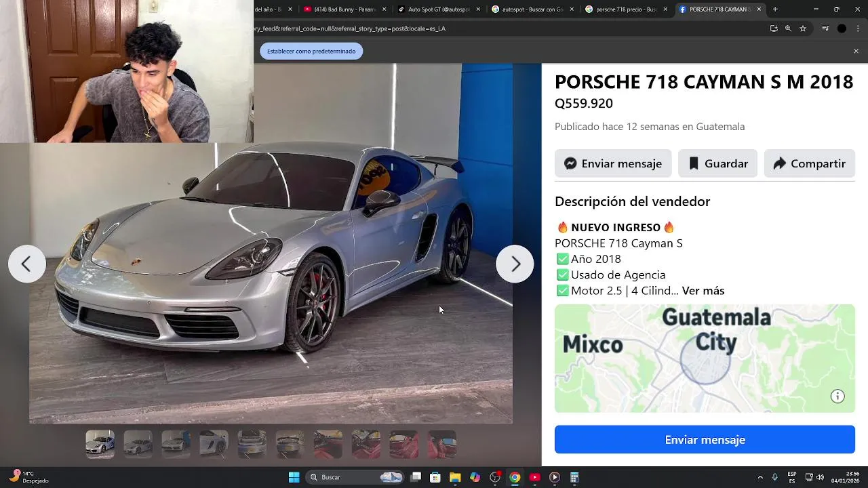Screen dimensions: 868x488
Task: Select the ninth thumbnail of red seats
Action: coord(404,445)
